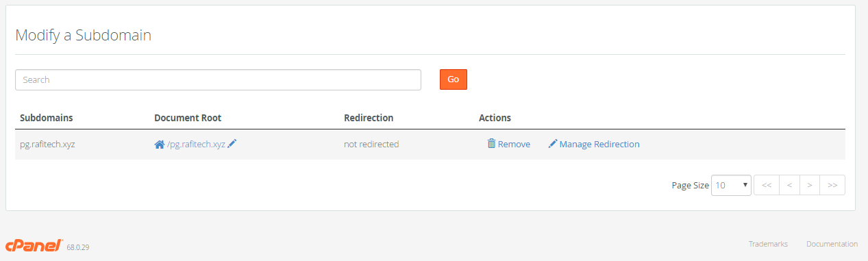Click the Document Root column header
Viewport: 868px width, 261px height.
point(188,118)
